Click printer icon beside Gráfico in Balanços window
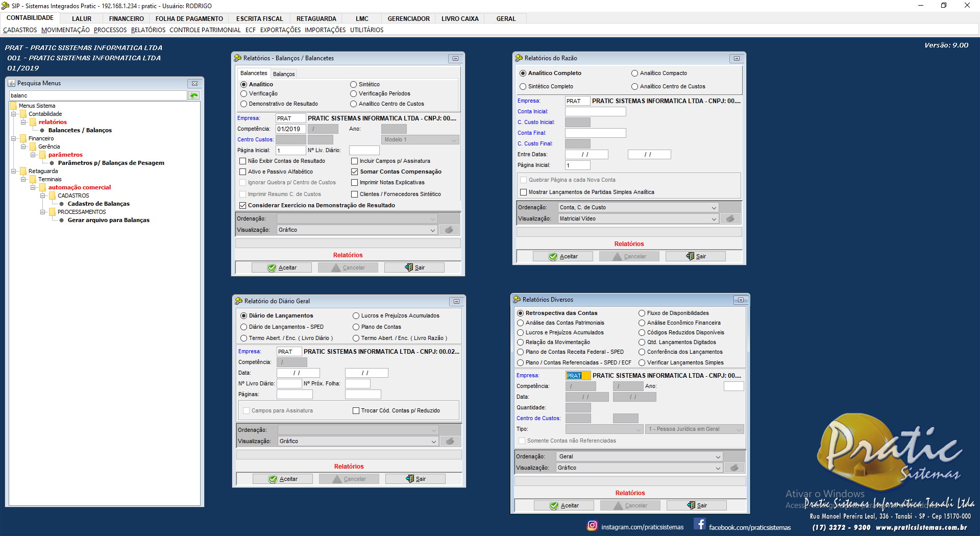Screen dimensions: 980x536 (x=449, y=230)
